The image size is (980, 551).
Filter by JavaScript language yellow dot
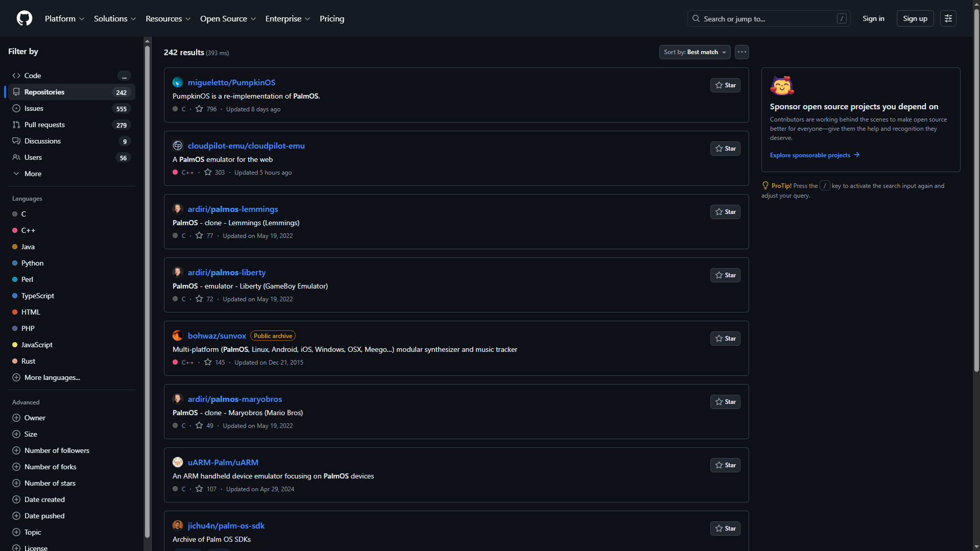(15, 345)
